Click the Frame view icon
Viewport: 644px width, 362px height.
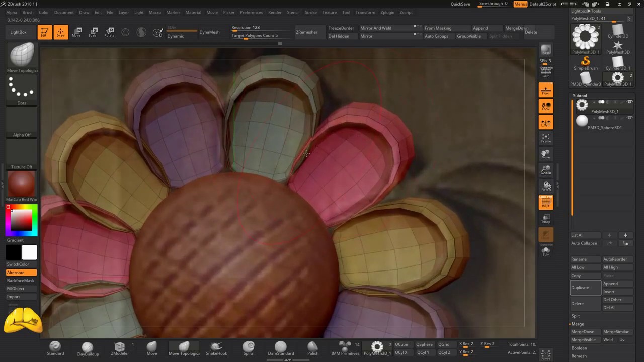546,138
